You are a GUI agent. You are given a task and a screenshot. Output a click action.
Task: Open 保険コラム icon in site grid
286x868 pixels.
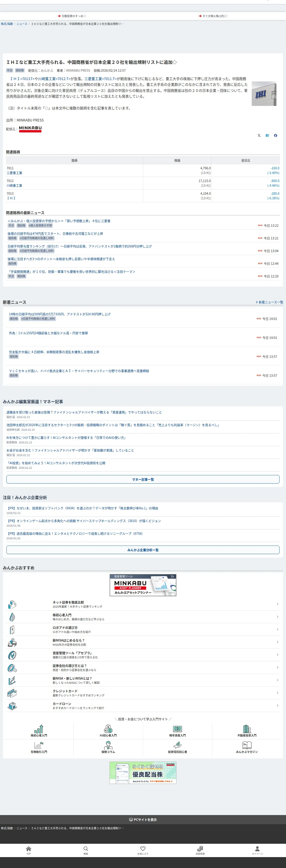[x=108, y=745]
